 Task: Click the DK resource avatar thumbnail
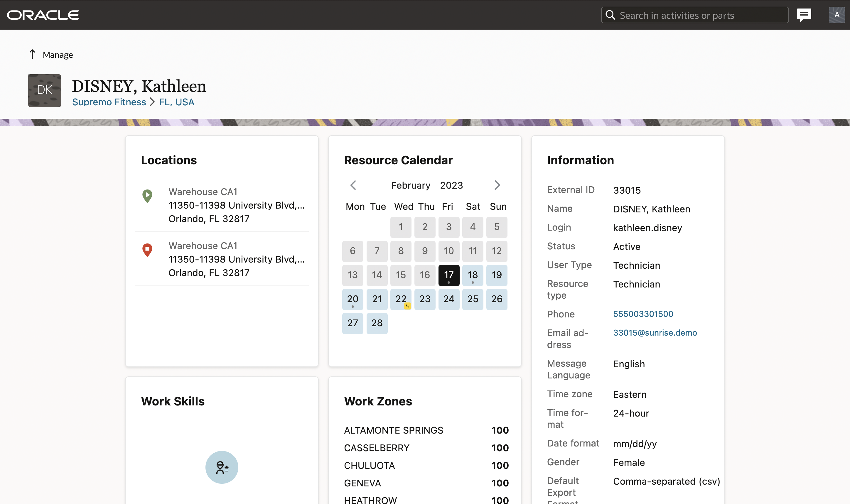(45, 90)
